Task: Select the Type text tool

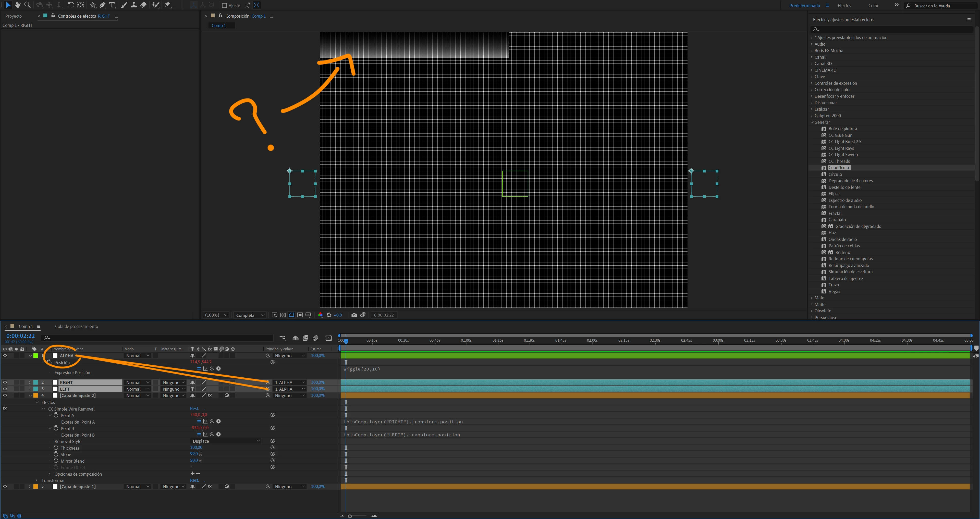Action: [x=112, y=5]
